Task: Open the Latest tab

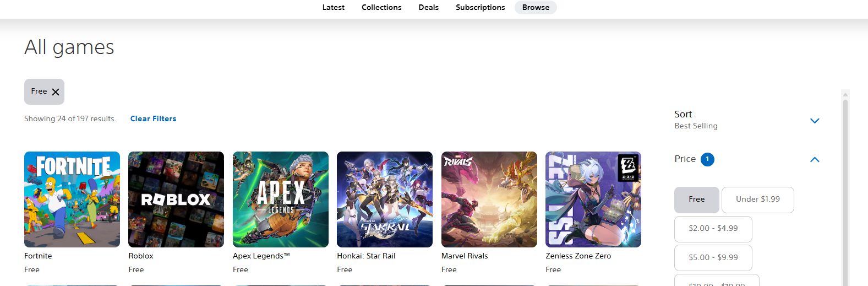Action: pyautogui.click(x=334, y=7)
